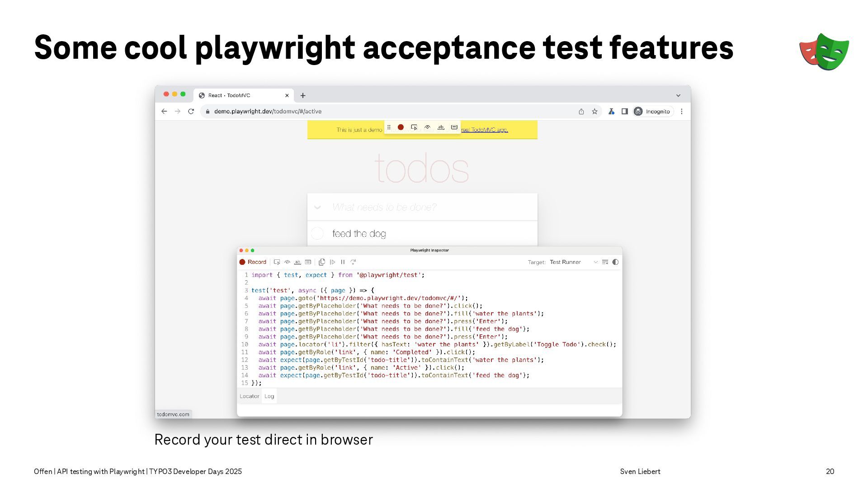
Task: Click the toggle-all chevron beside the todo input
Action: (317, 207)
